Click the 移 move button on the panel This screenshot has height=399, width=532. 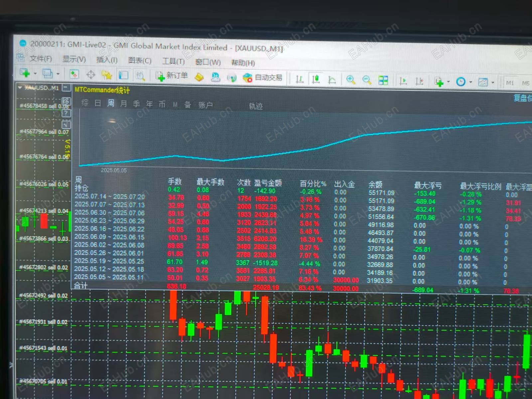click(66, 101)
